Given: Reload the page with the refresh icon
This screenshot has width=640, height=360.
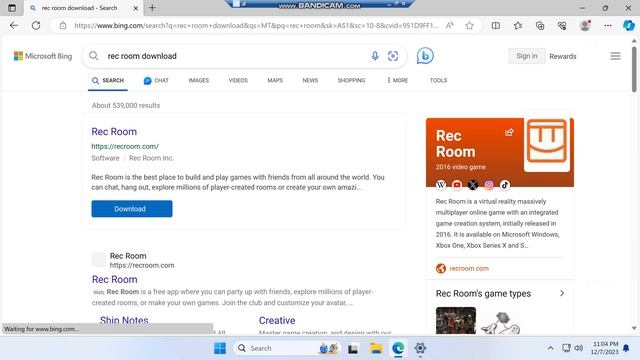Looking at the screenshot, I should [36, 25].
